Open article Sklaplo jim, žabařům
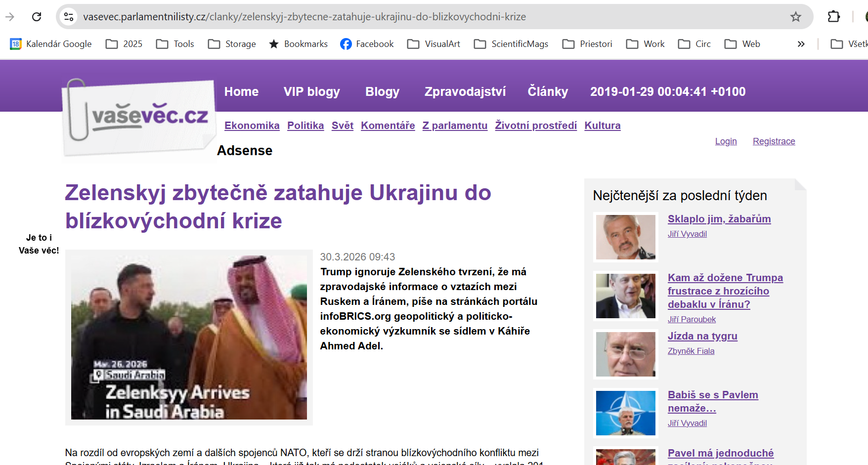Screen dimensions: 868x465 pyautogui.click(x=719, y=219)
